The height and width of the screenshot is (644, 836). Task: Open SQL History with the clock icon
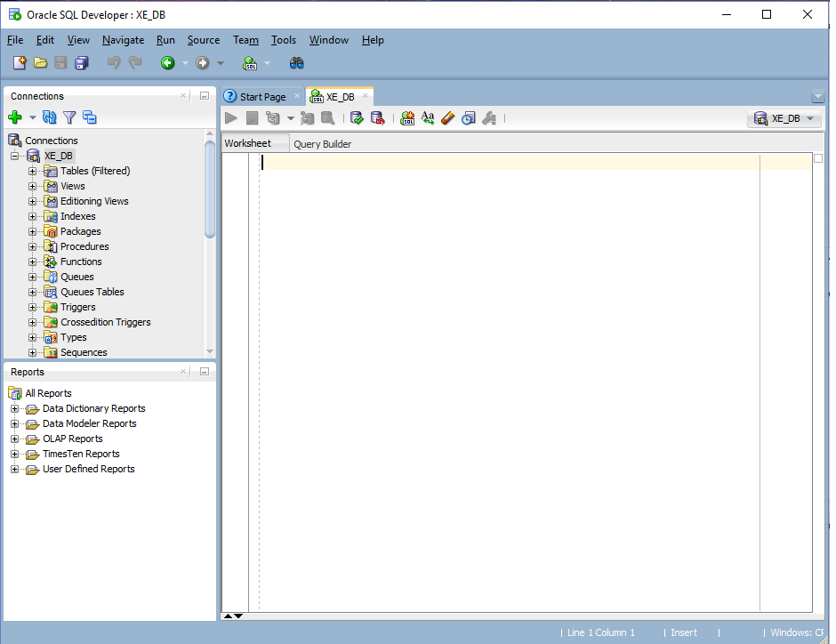tap(469, 118)
